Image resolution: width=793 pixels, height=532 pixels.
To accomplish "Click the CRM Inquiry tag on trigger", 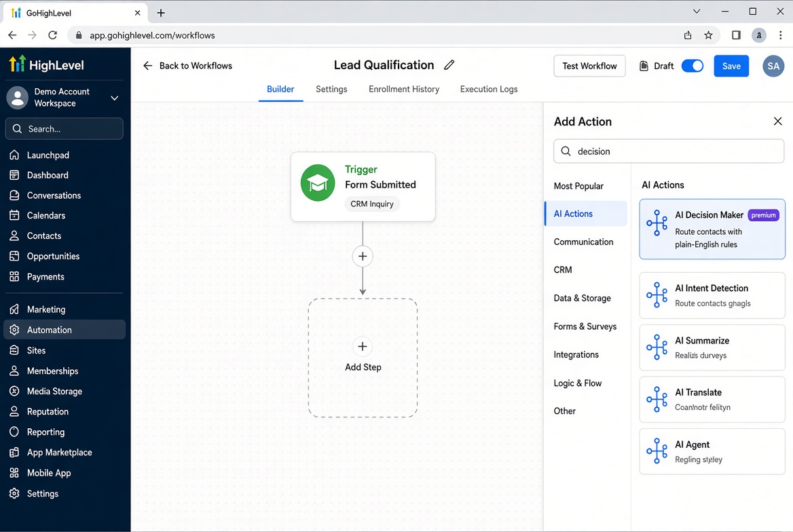I will coord(372,204).
